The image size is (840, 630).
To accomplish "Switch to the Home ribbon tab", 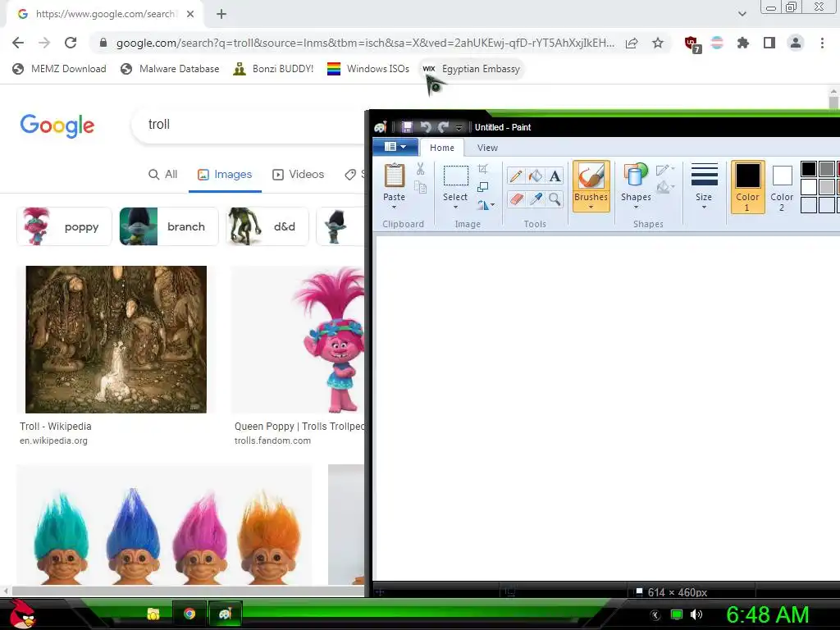I will pos(442,148).
